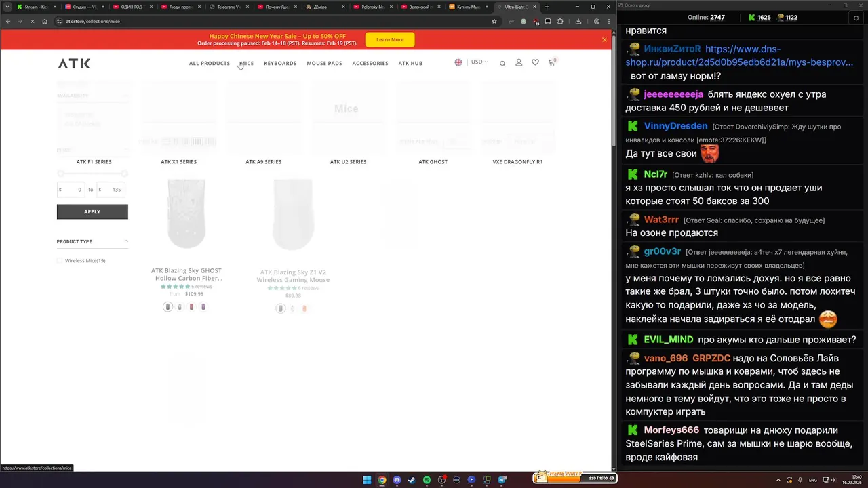Open Discord from the taskbar

(397, 480)
